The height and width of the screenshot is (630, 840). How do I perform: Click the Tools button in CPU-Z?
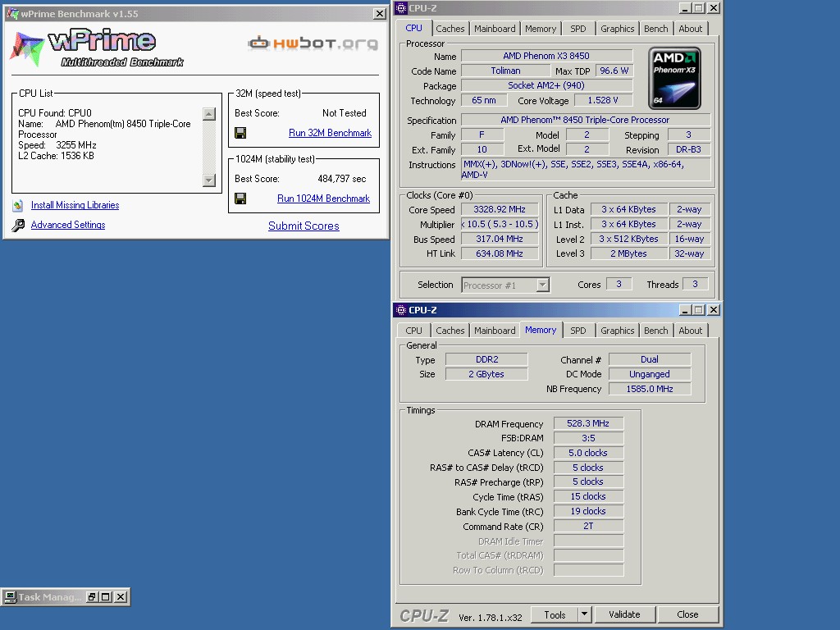555,614
